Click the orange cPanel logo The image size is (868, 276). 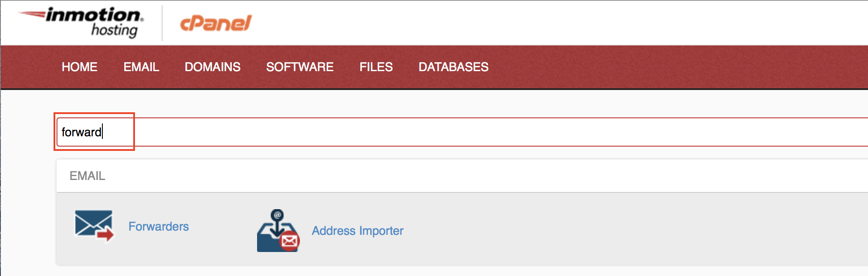point(216,23)
